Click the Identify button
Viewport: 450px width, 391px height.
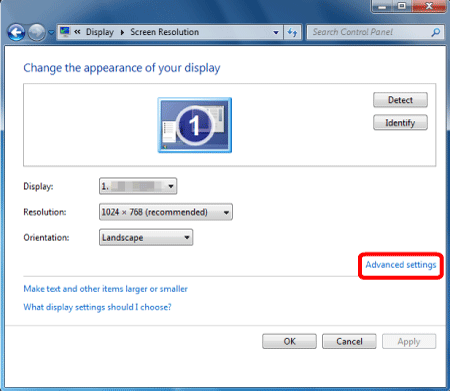pyautogui.click(x=400, y=123)
